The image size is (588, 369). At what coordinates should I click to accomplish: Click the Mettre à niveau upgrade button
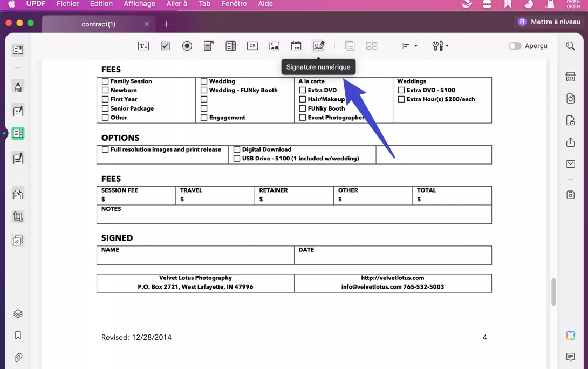[549, 22]
